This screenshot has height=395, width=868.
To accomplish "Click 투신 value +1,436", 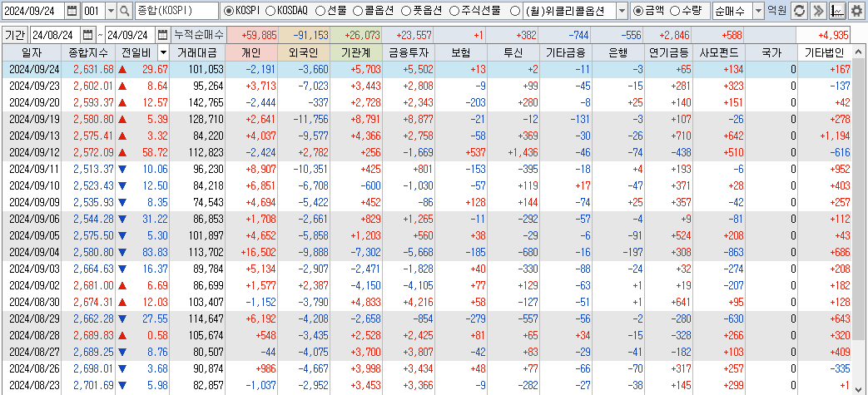I will pos(521,152).
